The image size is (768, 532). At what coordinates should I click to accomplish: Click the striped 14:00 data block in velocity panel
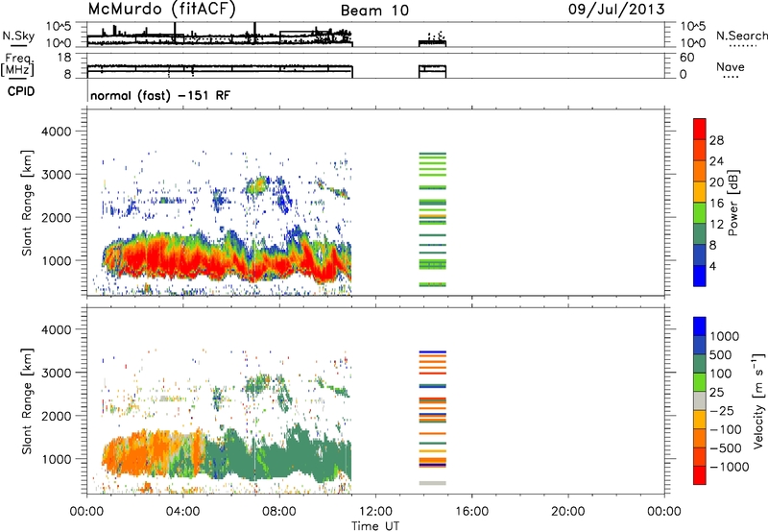coord(433,418)
